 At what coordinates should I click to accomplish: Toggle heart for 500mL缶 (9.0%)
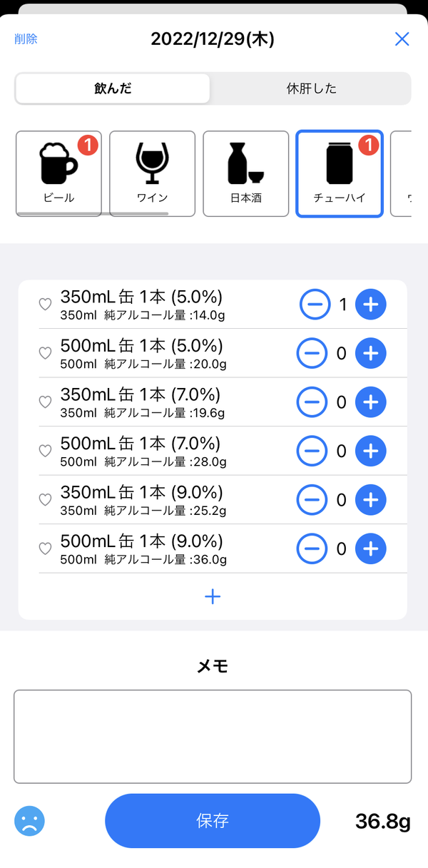45,548
